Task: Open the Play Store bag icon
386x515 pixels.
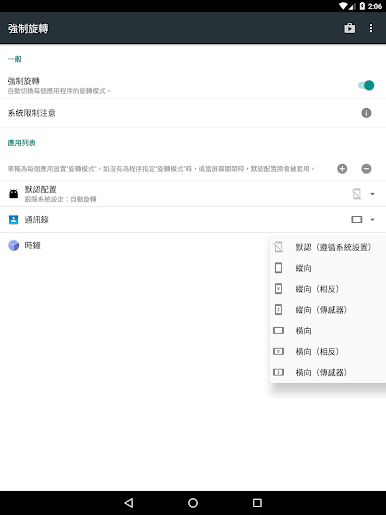Action: 349,28
